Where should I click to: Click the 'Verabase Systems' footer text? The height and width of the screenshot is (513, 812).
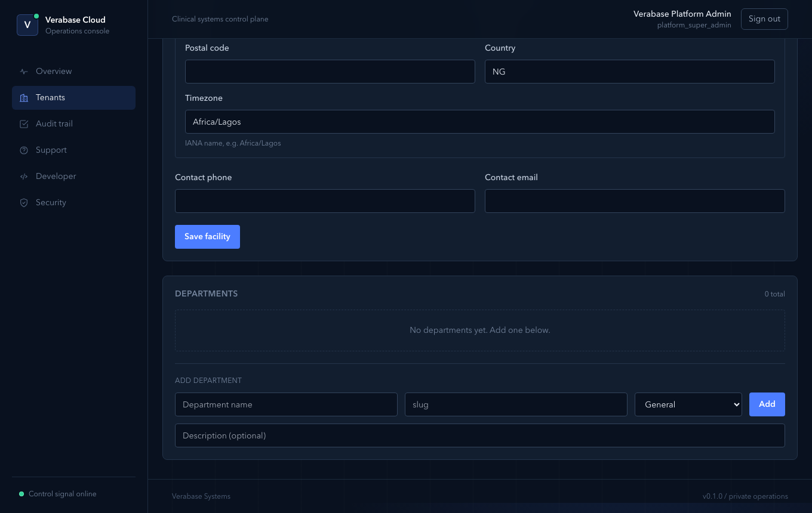[201, 496]
